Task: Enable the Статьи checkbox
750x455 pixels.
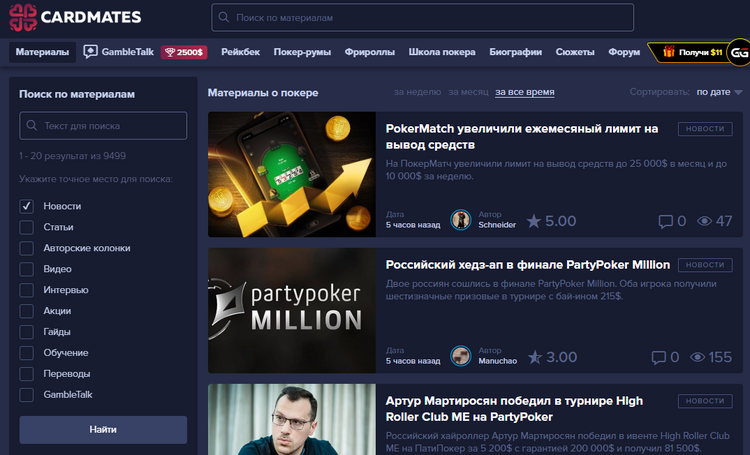Action: [x=27, y=227]
